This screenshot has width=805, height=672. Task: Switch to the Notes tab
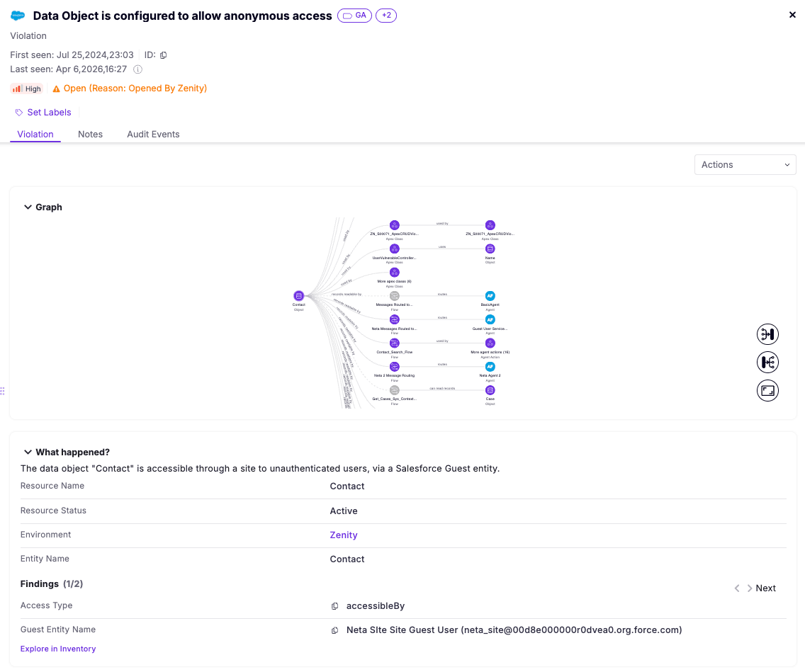point(91,135)
